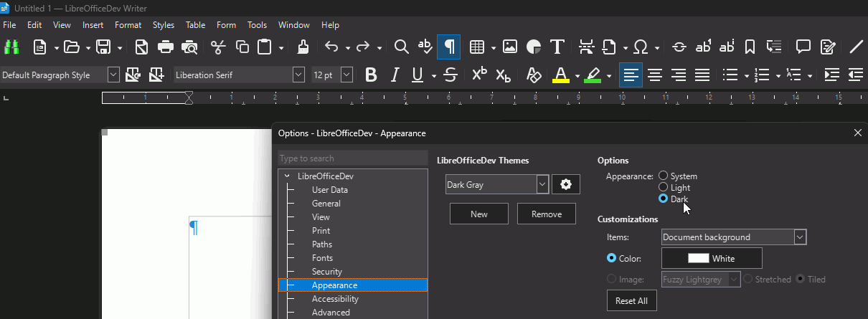Image resolution: width=868 pixels, height=319 pixels.
Task: Open Find toolbar with magnifier icon
Action: click(402, 47)
